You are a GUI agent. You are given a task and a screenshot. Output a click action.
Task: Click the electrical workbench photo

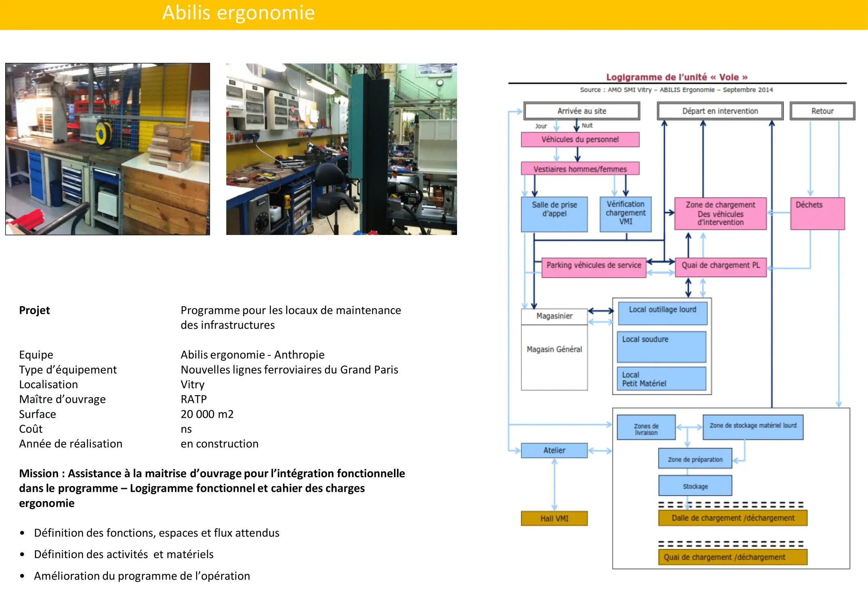(341, 149)
